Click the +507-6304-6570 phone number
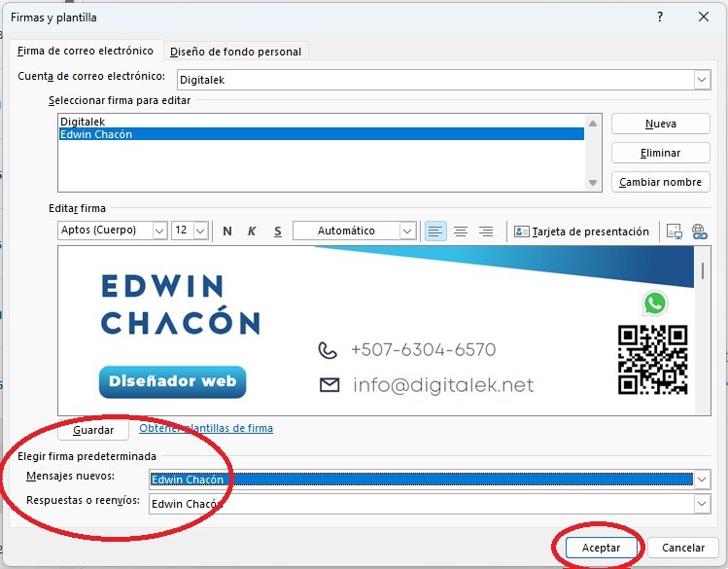Image resolution: width=728 pixels, height=569 pixels. (x=424, y=350)
